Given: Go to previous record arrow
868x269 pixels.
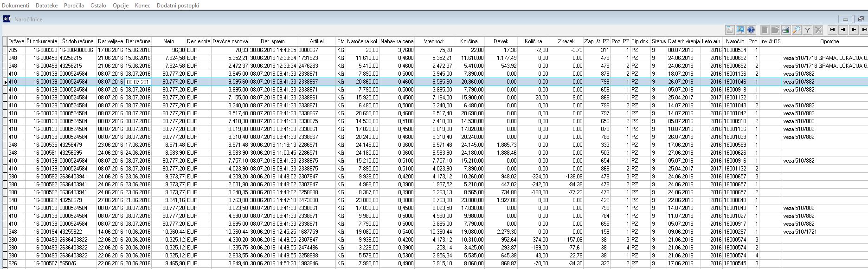Looking at the screenshot, I should 843,30.
